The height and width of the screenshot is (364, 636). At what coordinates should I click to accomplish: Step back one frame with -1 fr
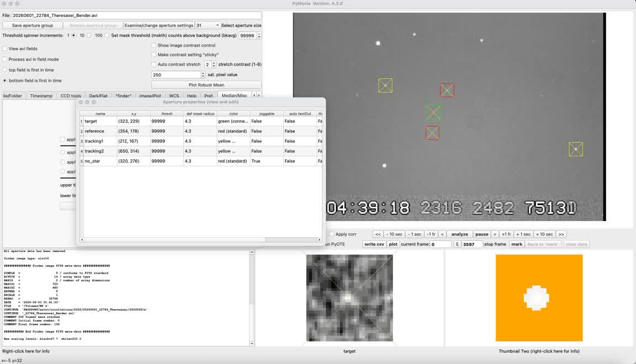point(431,234)
